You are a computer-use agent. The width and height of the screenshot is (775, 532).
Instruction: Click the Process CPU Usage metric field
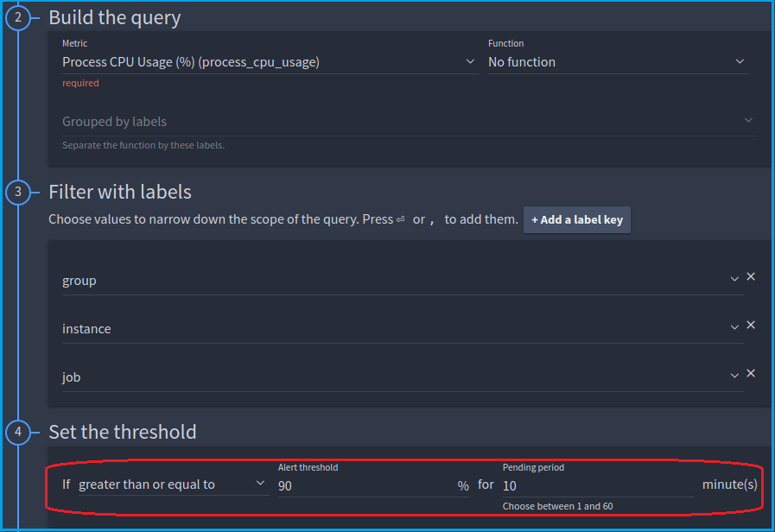click(270, 62)
